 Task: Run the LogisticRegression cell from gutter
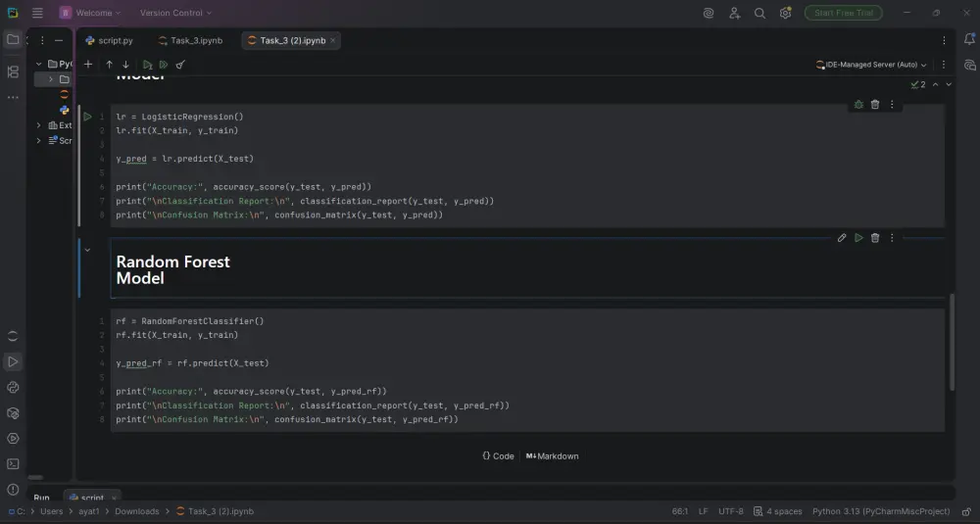87,117
